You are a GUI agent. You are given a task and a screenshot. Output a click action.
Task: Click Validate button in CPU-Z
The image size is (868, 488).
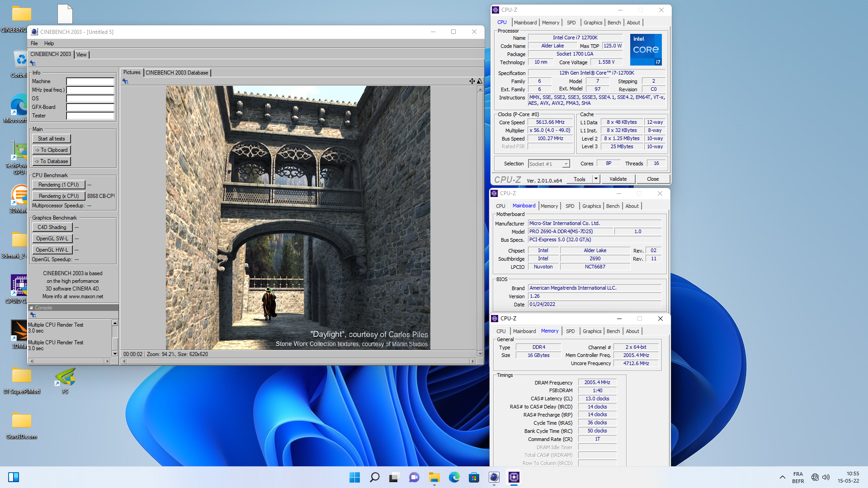618,179
